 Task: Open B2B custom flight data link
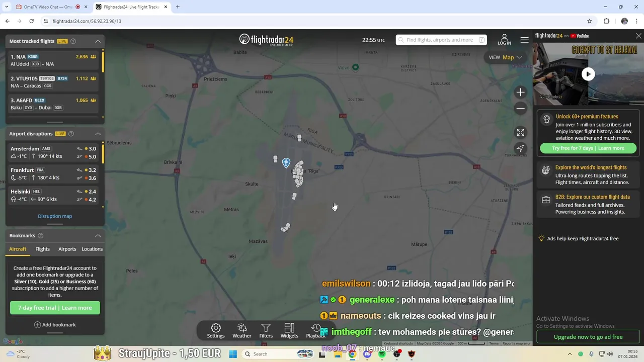pos(588,204)
